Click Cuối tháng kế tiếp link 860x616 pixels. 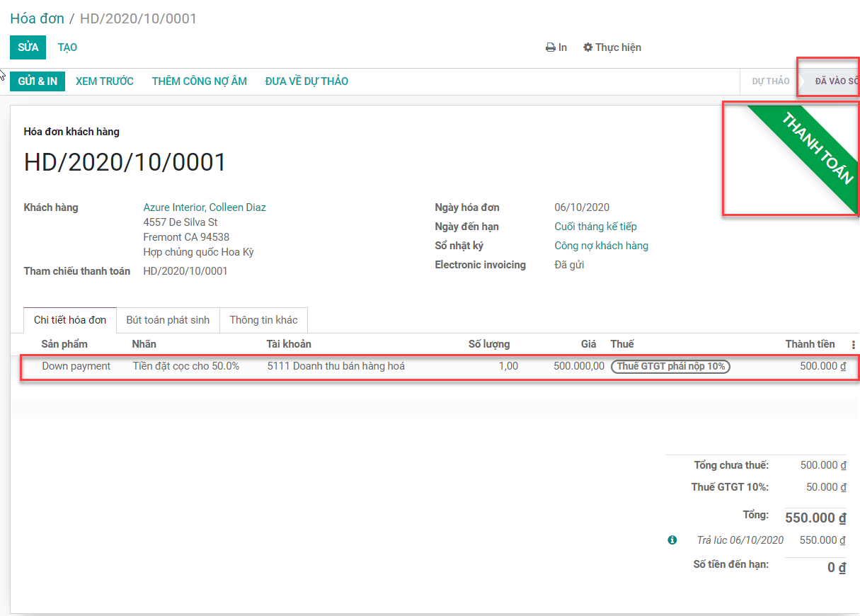pos(595,227)
